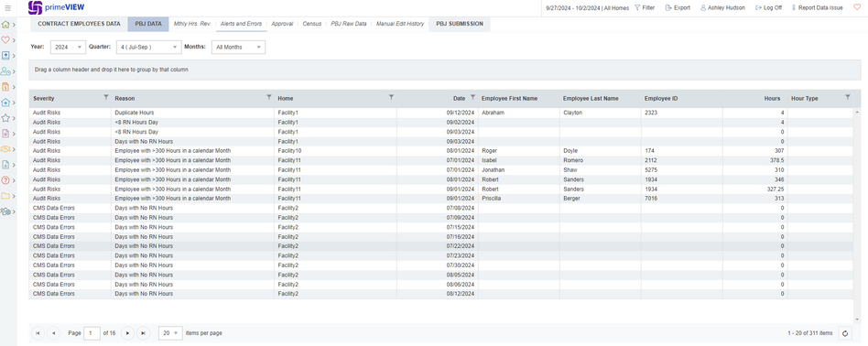Viewport: 868px width, 346px height.
Task: Expand the green home sidebar chevron
Action: (14, 25)
